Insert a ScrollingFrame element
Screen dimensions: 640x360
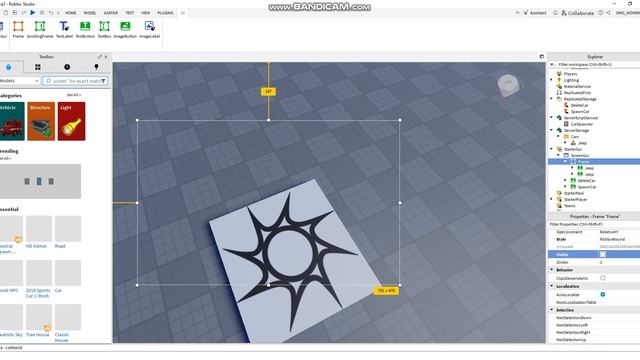pos(40,30)
